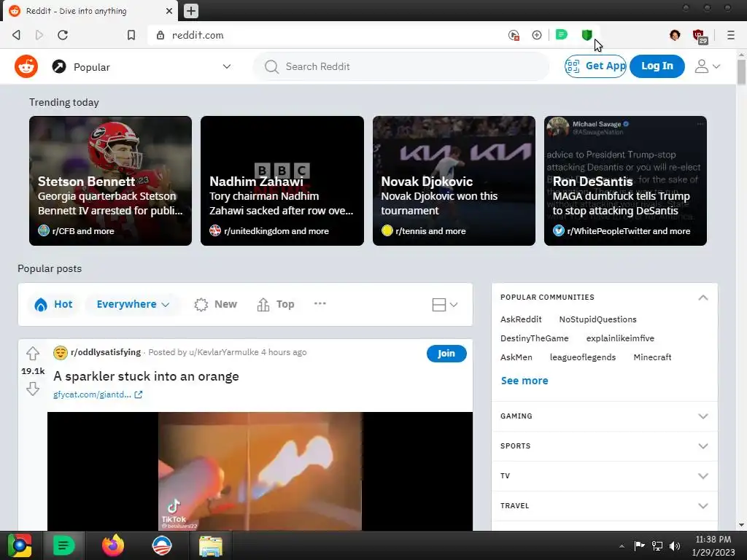Viewport: 747px width, 560px height.
Task: Open file explorer from the taskbar
Action: pyautogui.click(x=211, y=545)
